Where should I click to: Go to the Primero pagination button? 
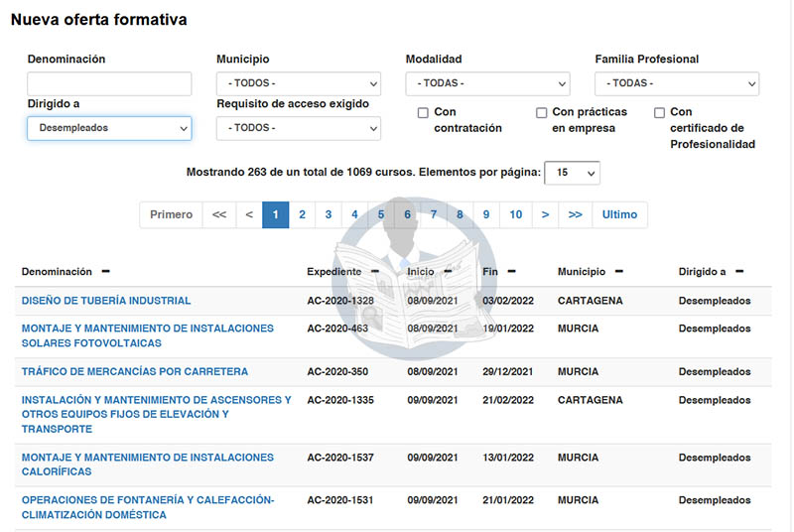(171, 214)
